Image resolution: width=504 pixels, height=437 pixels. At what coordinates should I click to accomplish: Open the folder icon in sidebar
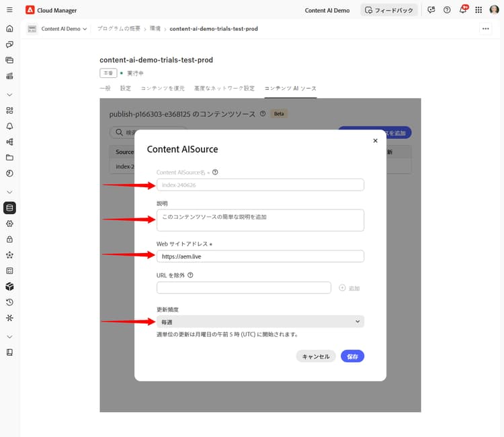point(9,158)
